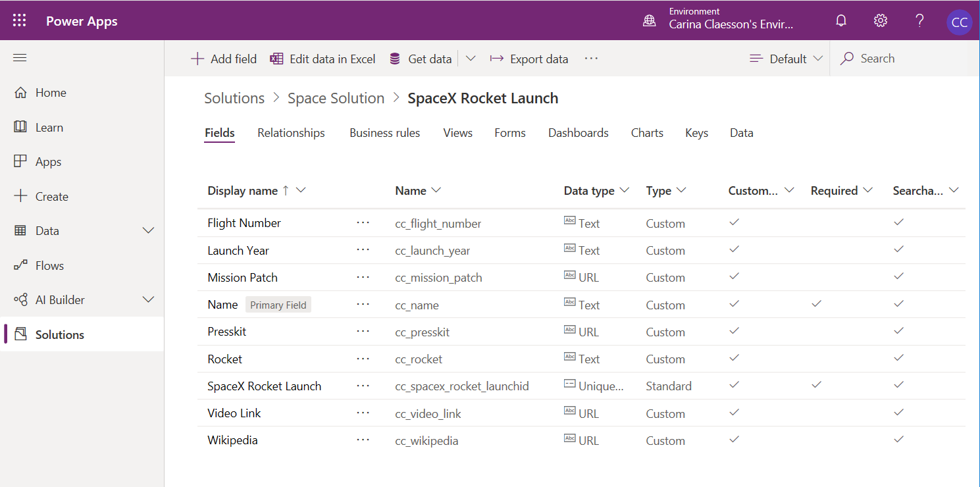Switch to the Relationships tab
This screenshot has width=980, height=487.
tap(291, 133)
